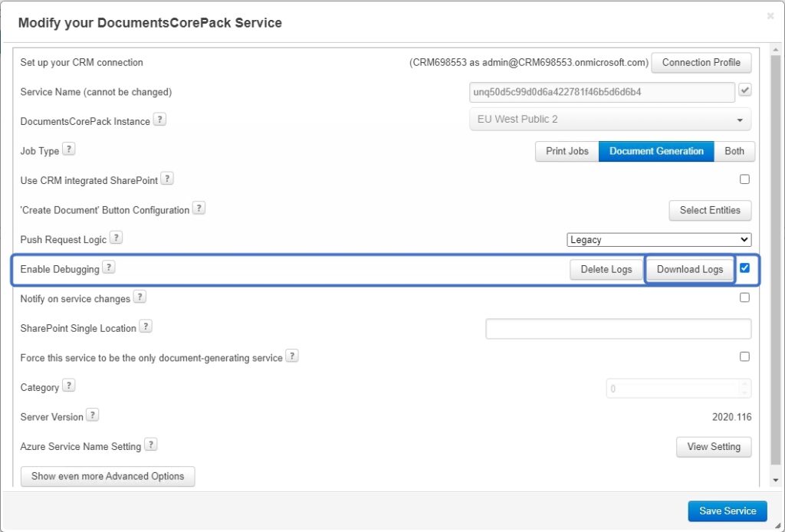Click the scrollbar down arrow
The image size is (785, 532).
click(x=776, y=481)
